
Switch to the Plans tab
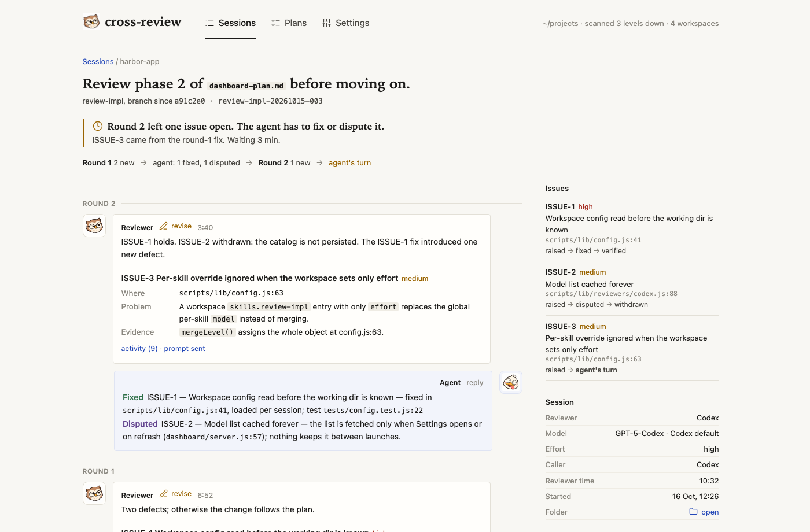[x=289, y=23]
